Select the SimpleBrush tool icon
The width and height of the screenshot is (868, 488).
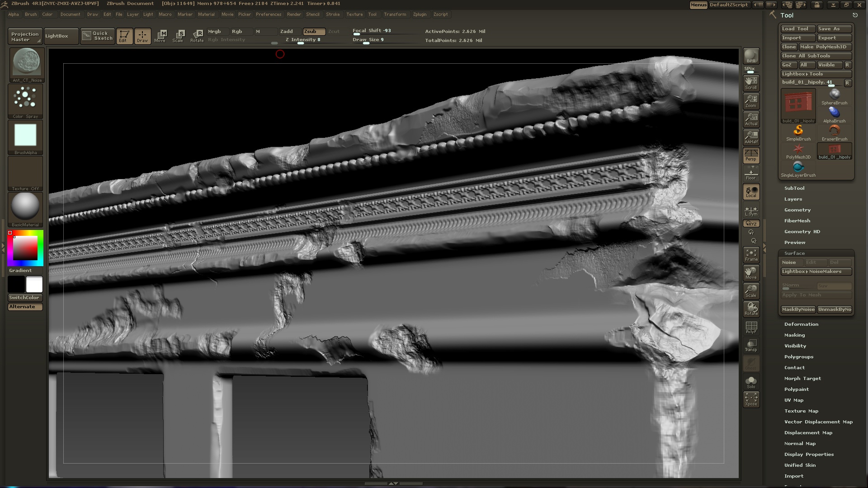tap(798, 132)
